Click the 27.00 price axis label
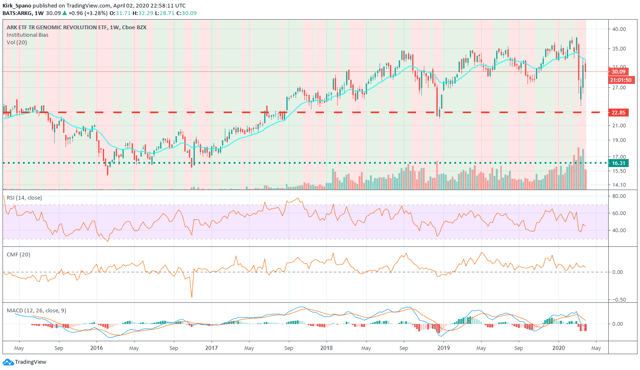The image size is (640, 370). pos(619,88)
